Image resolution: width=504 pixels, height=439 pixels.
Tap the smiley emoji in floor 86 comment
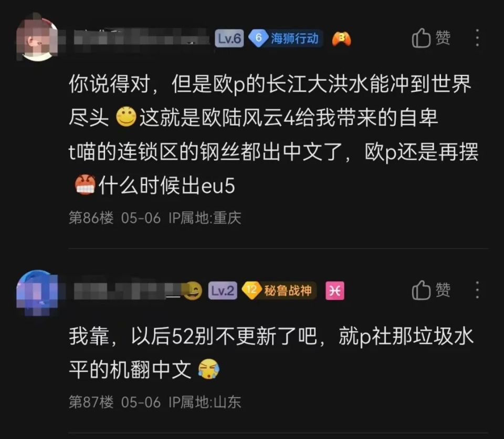(x=126, y=117)
